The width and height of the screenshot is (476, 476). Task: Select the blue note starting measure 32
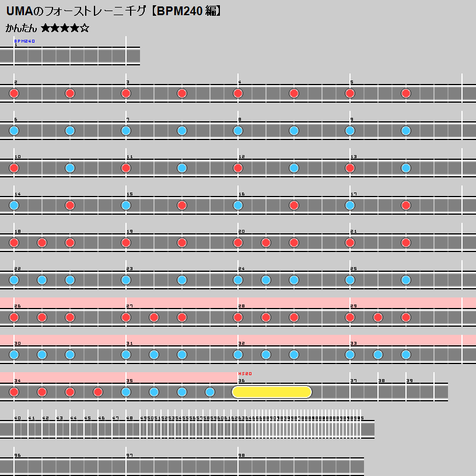coord(238,355)
